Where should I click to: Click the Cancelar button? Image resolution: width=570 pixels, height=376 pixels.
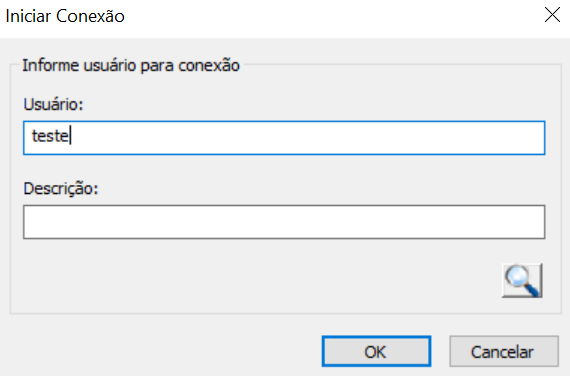point(504,351)
